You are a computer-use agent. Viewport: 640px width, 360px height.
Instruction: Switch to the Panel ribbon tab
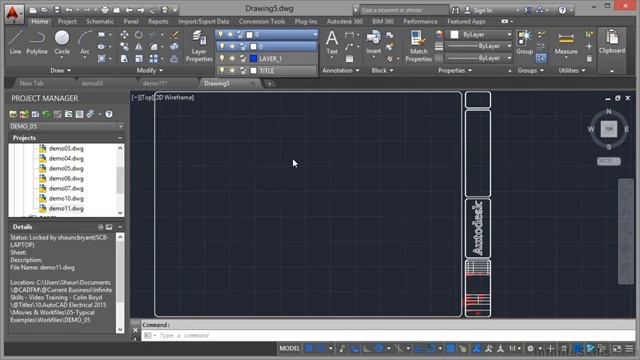131,21
